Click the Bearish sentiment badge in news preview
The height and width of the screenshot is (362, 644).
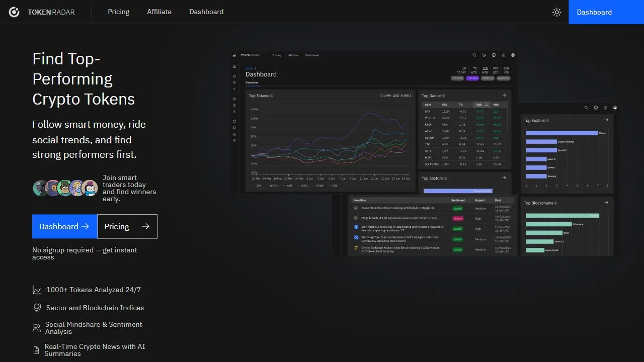(457, 219)
